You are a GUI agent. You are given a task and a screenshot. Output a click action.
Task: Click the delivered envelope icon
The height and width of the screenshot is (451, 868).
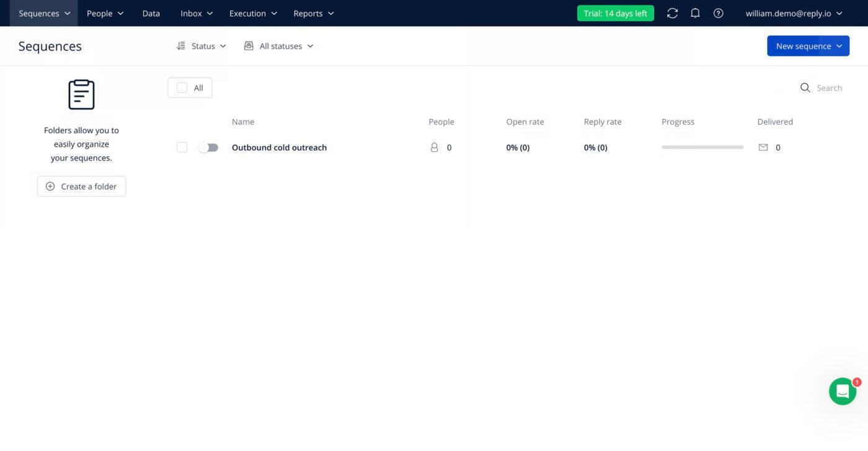[763, 147]
